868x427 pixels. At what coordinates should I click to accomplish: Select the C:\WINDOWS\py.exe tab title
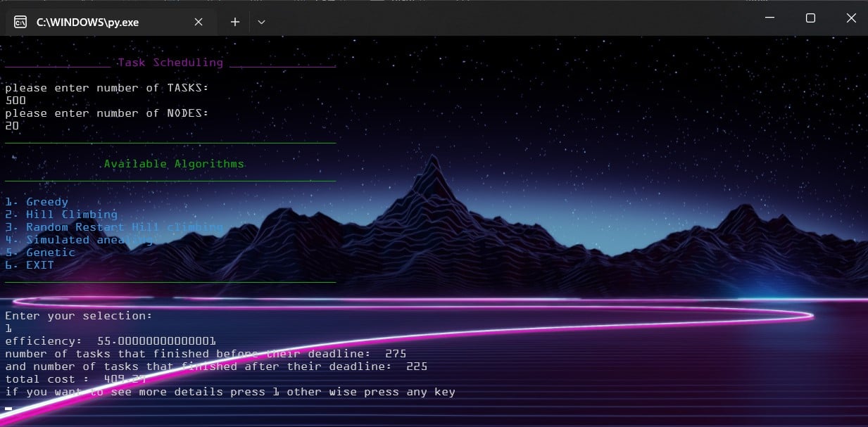coord(87,22)
